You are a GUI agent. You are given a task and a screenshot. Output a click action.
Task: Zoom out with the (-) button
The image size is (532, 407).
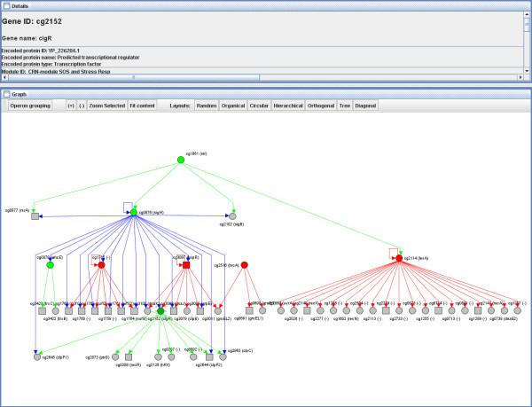click(x=82, y=106)
